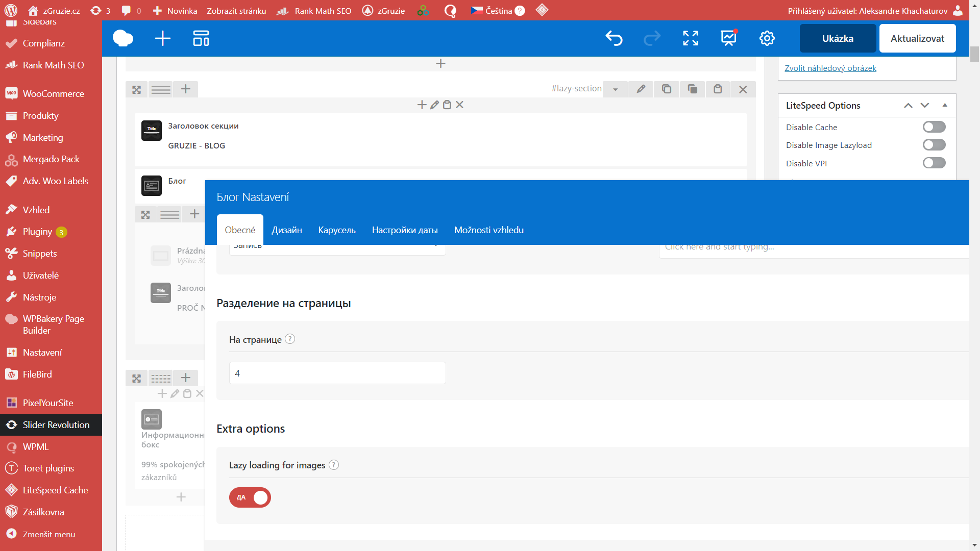The image size is (980, 551).
Task: Open the templates layout icon
Action: click(201, 38)
